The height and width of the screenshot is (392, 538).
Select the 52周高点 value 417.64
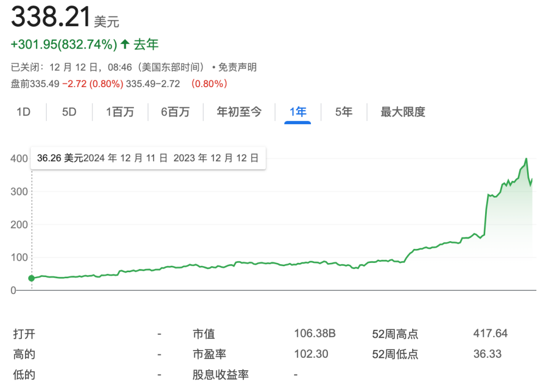[491, 333]
